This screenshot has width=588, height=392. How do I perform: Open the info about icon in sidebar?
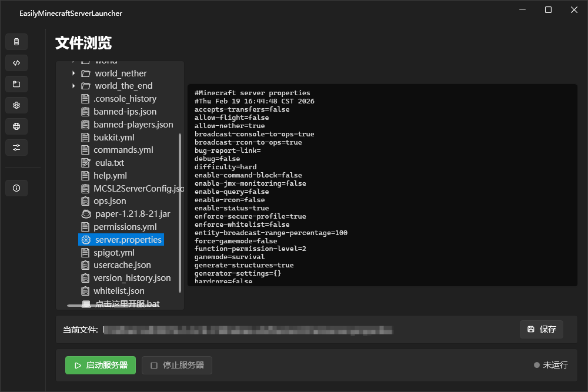(x=16, y=189)
